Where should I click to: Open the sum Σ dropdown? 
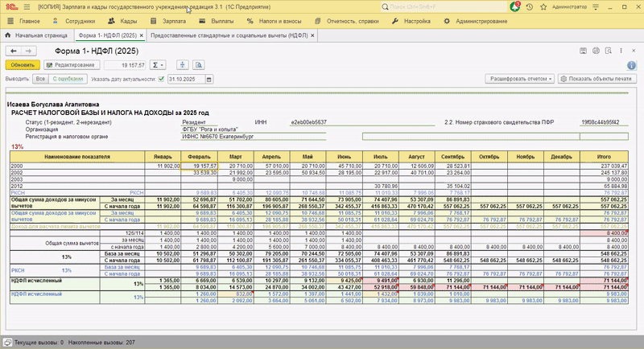pos(157,65)
